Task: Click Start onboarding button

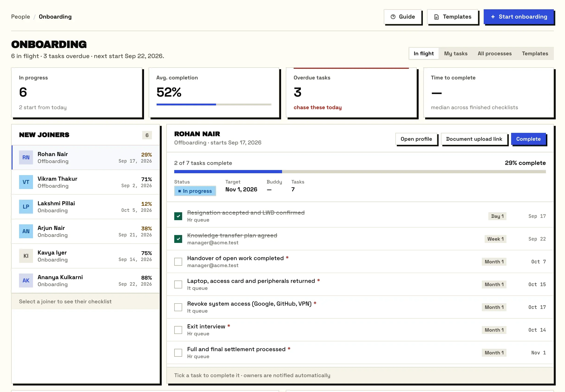Action: (x=519, y=17)
